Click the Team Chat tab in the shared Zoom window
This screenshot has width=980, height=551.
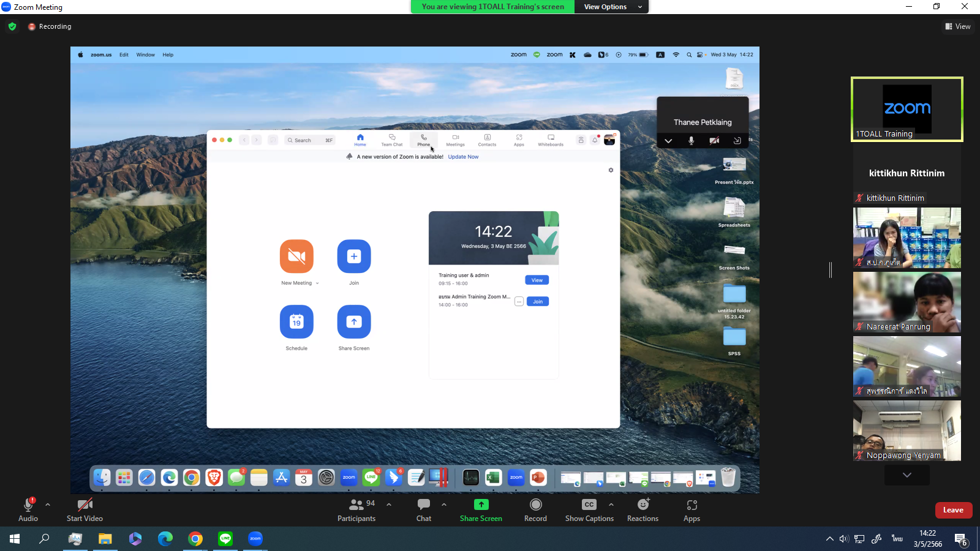tap(392, 140)
